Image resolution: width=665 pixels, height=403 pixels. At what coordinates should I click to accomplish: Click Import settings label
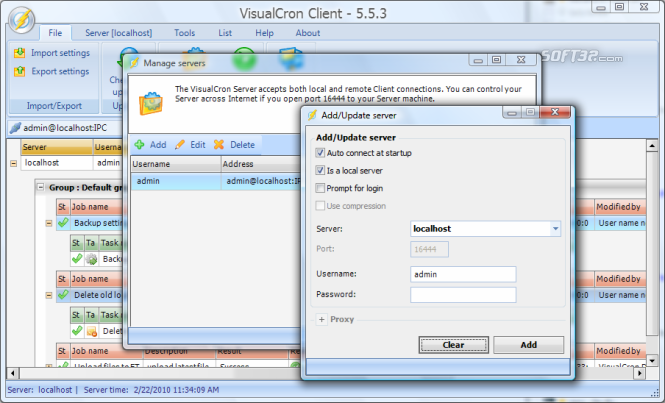[60, 53]
